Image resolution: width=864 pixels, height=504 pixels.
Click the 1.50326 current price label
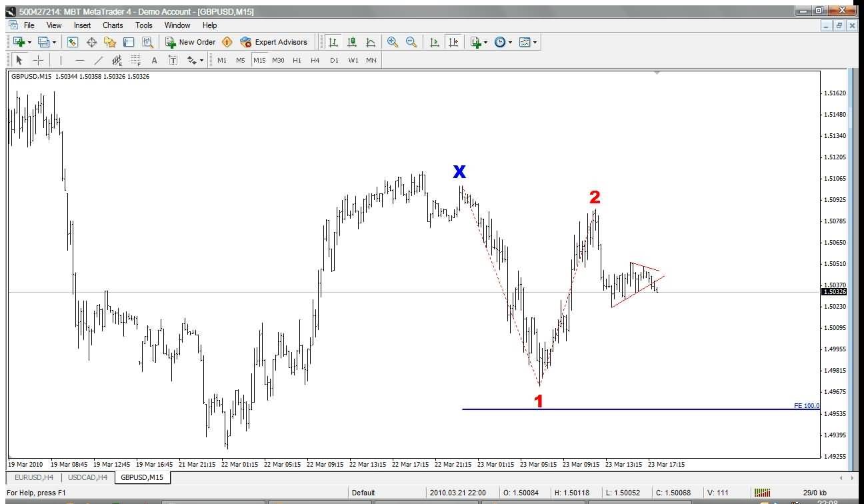pos(834,292)
